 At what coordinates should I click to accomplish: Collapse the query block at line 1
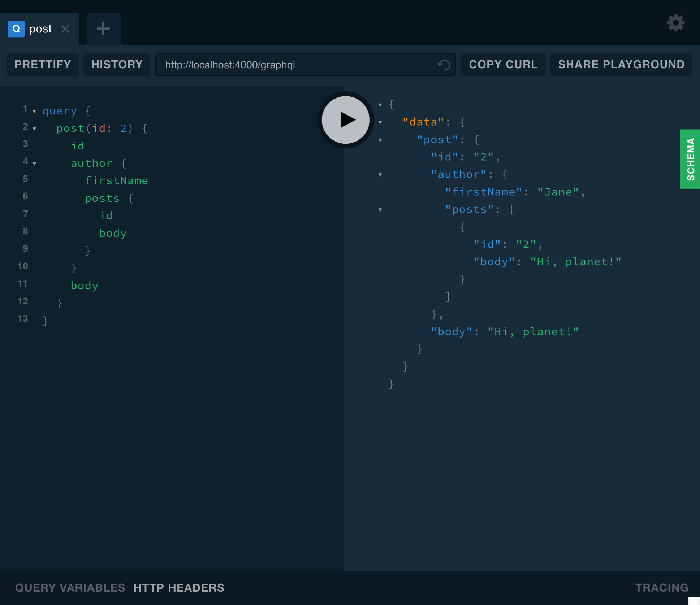tap(34, 111)
